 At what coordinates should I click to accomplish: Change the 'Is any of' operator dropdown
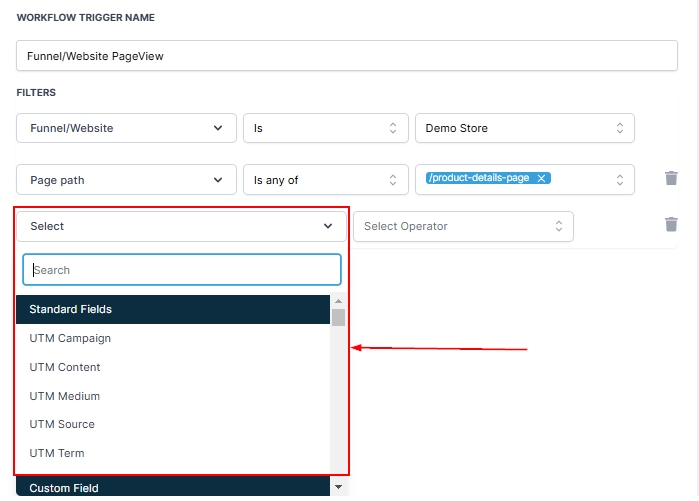pyautogui.click(x=325, y=180)
